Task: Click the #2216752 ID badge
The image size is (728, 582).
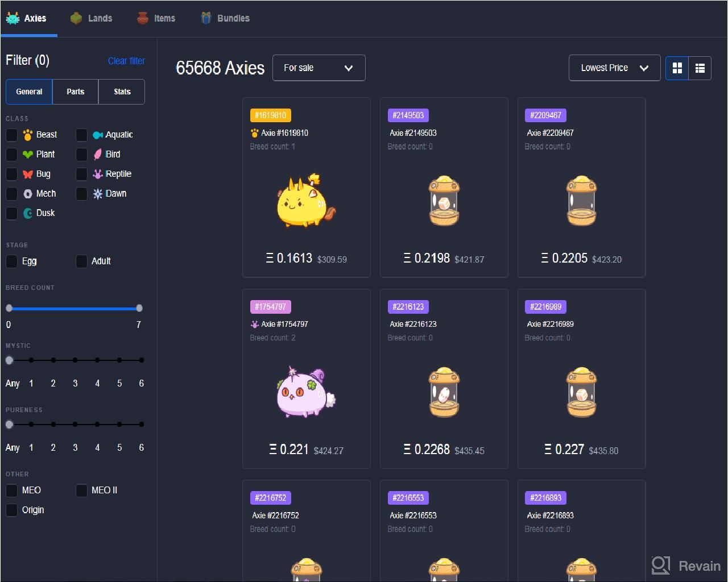Action: [271, 498]
